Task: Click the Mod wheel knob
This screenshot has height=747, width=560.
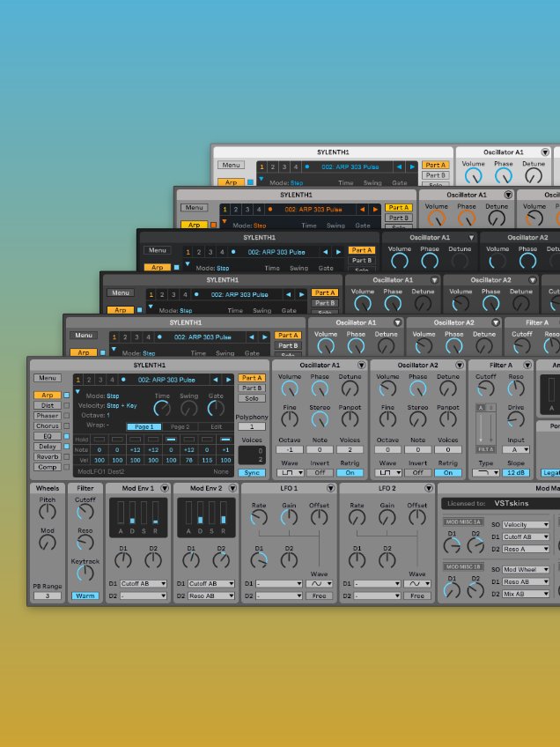Action: [48, 542]
